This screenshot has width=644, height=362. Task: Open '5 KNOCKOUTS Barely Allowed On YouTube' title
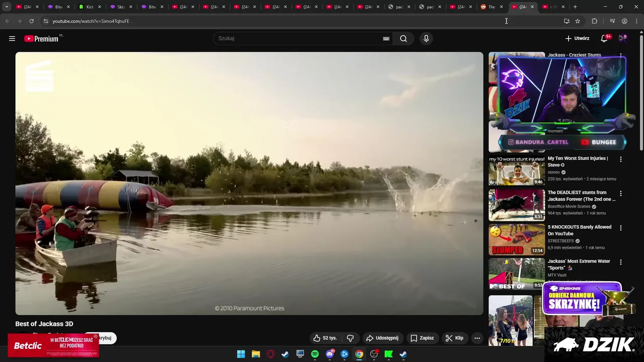coord(580,230)
